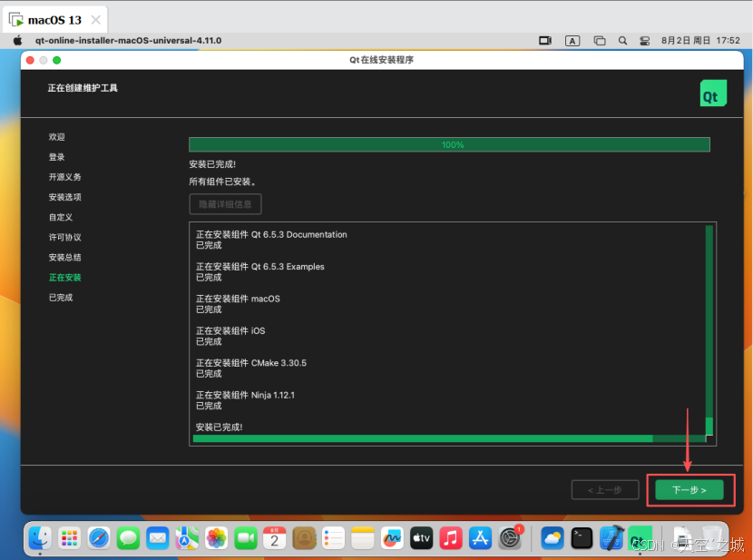Open Messages app in dock
753x560 pixels.
point(128,538)
